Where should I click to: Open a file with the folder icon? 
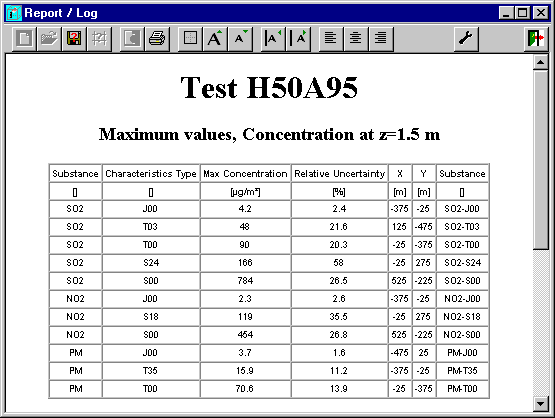click(x=49, y=39)
